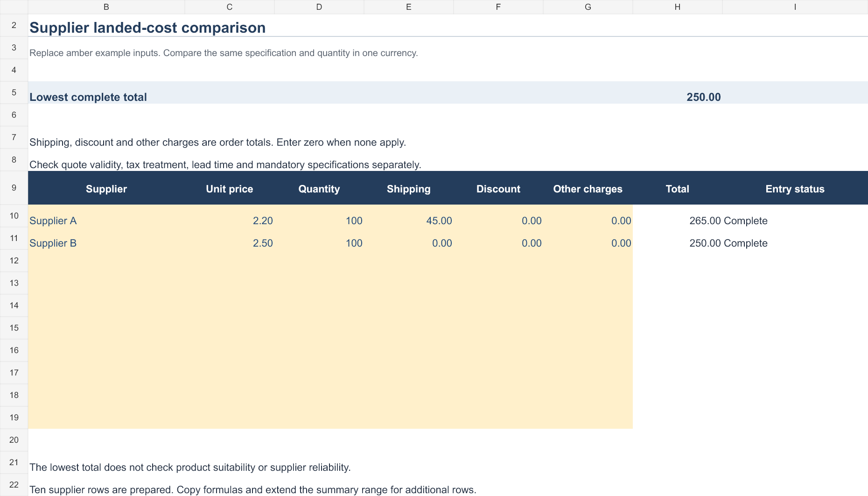Viewport: 868px width, 496px height.
Task: Click Supplier A quantity 100
Action: pyautogui.click(x=319, y=216)
